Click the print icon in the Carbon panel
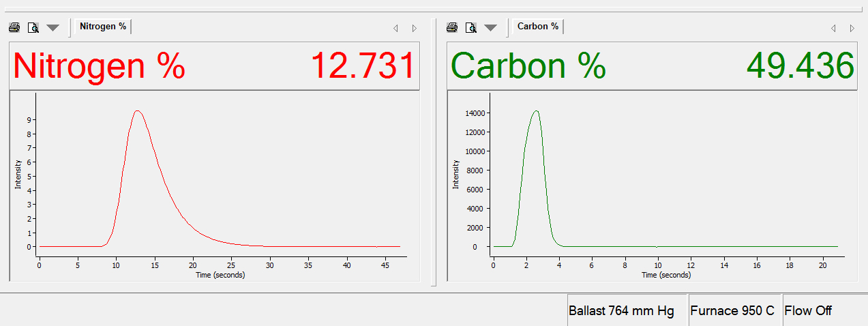 [x=452, y=28]
